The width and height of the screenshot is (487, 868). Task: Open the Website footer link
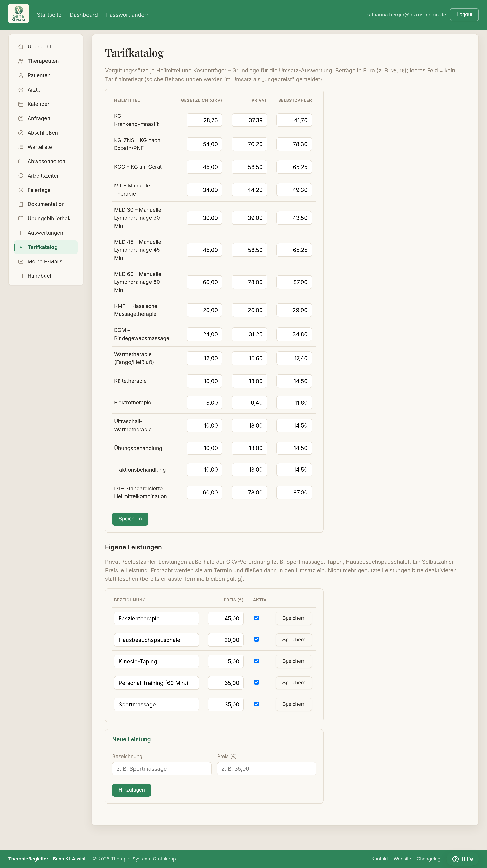(402, 859)
